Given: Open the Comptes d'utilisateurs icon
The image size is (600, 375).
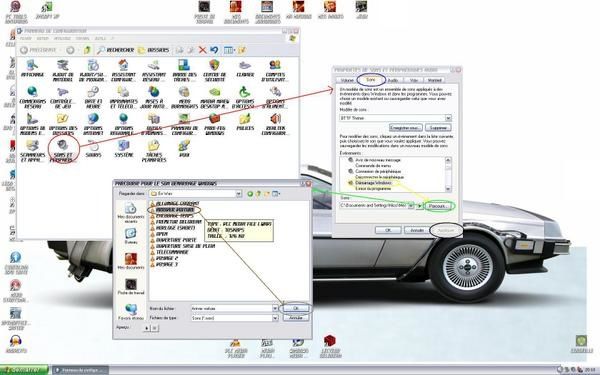Looking at the screenshot, I should pyautogui.click(x=275, y=70).
